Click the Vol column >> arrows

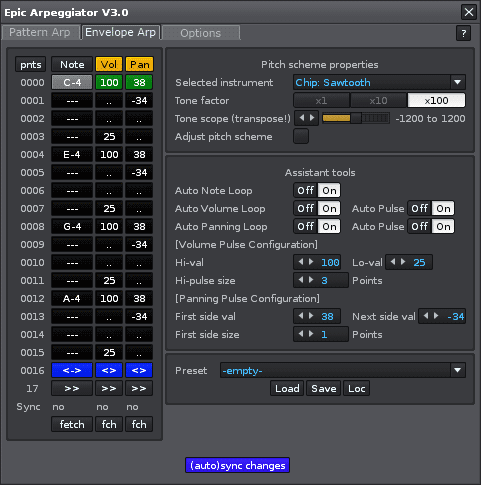click(109, 388)
